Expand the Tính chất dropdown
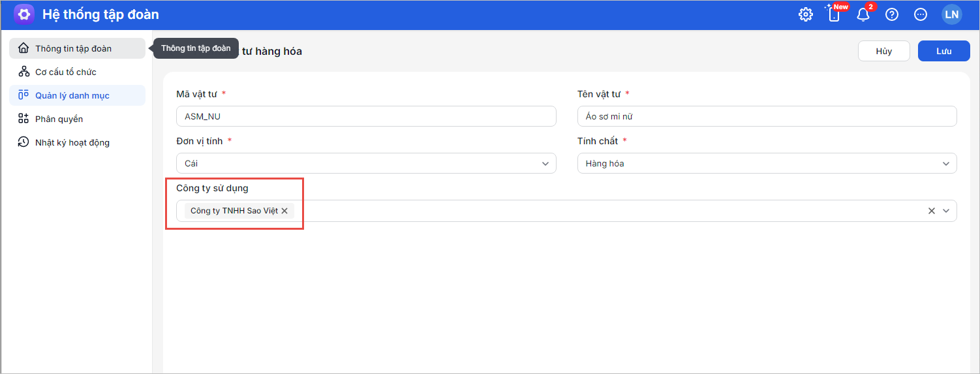Image resolution: width=980 pixels, height=374 pixels. pos(946,164)
